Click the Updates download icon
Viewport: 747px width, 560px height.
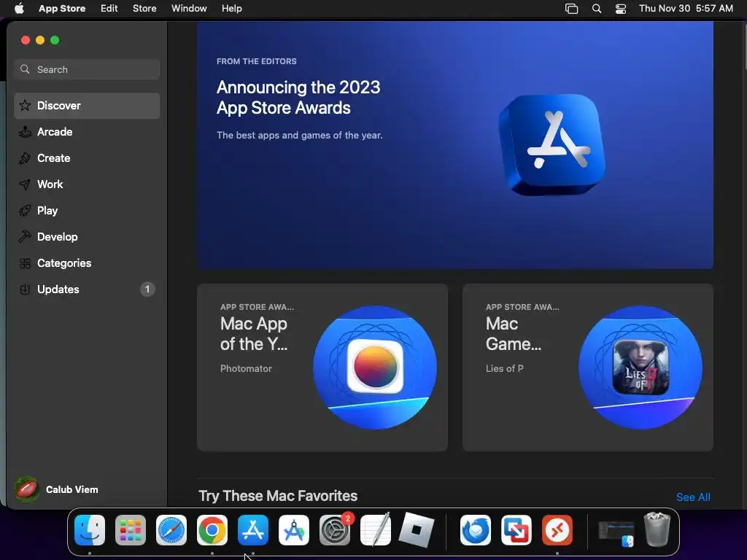pos(25,289)
